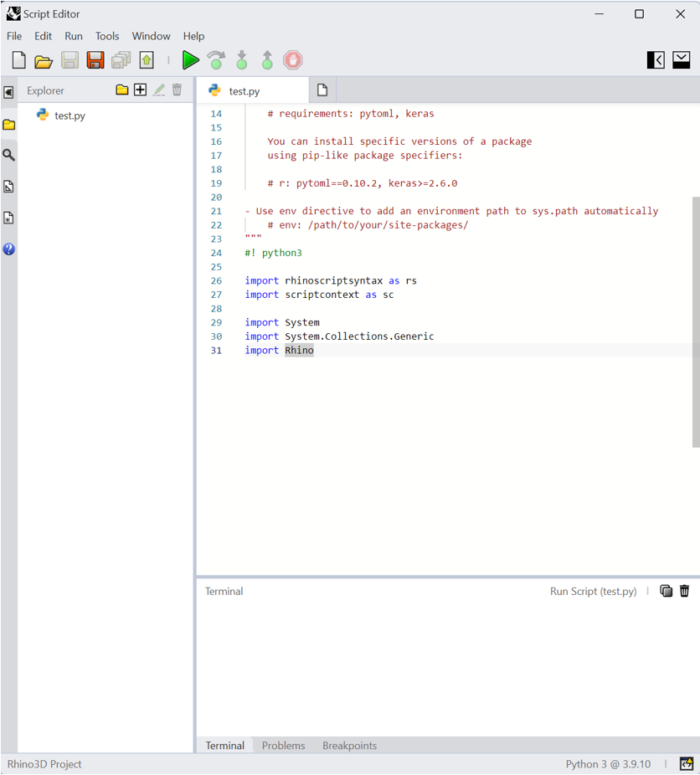This screenshot has width=700, height=775.
Task: Switch to the Breakpoints tab
Action: click(349, 746)
